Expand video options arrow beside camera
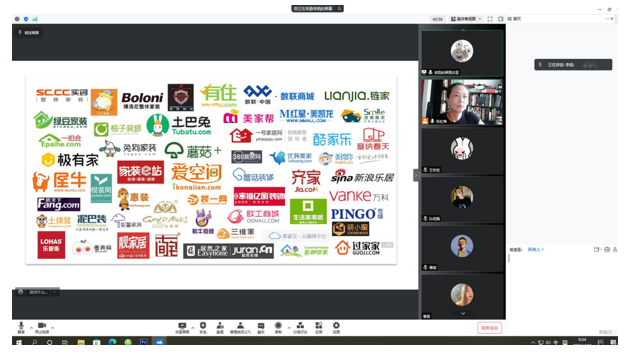The height and width of the screenshot is (360, 640). tap(53, 327)
